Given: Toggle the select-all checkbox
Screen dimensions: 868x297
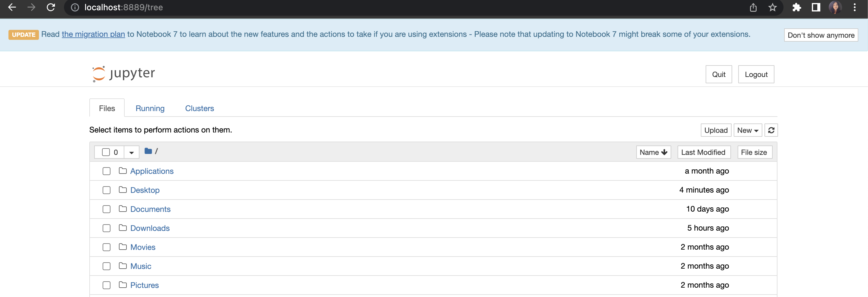Looking at the screenshot, I should [x=106, y=152].
